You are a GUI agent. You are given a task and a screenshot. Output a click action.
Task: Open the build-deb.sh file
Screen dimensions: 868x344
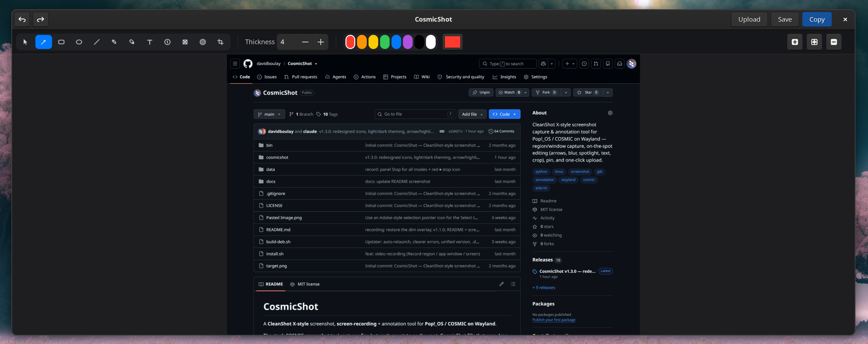coord(278,242)
